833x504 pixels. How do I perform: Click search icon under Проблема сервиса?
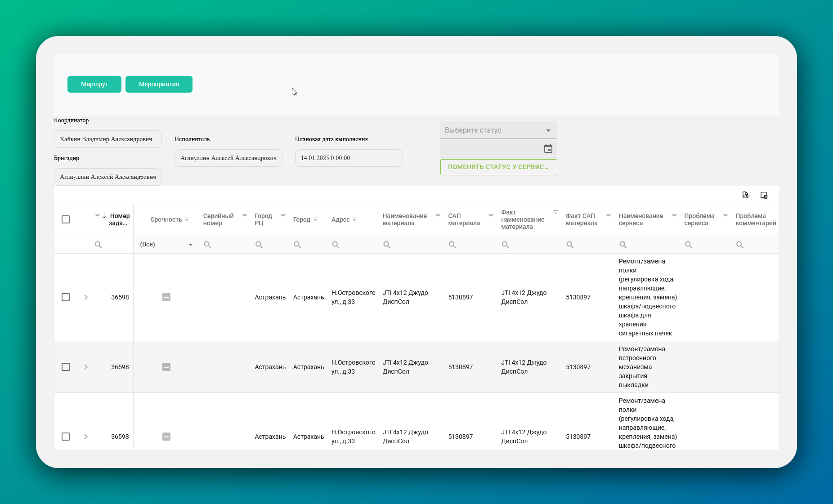pos(689,245)
